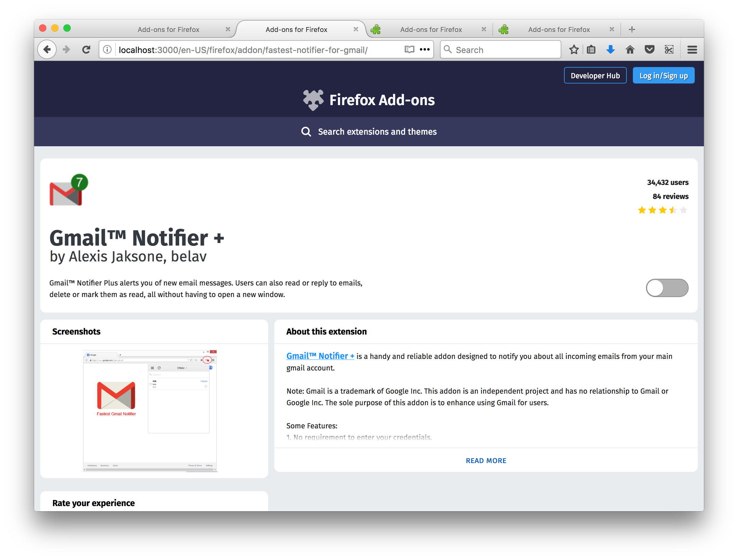Click Search extensions and themes field

(x=377, y=132)
